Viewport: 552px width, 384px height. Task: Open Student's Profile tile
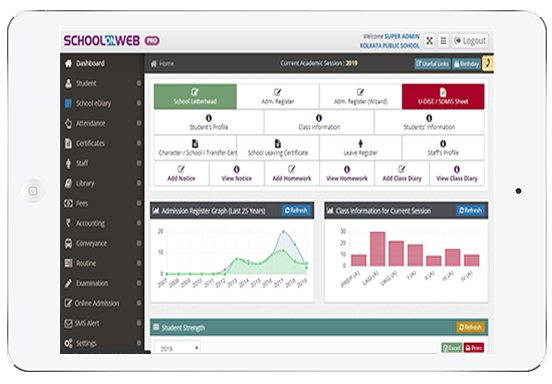[209, 122]
